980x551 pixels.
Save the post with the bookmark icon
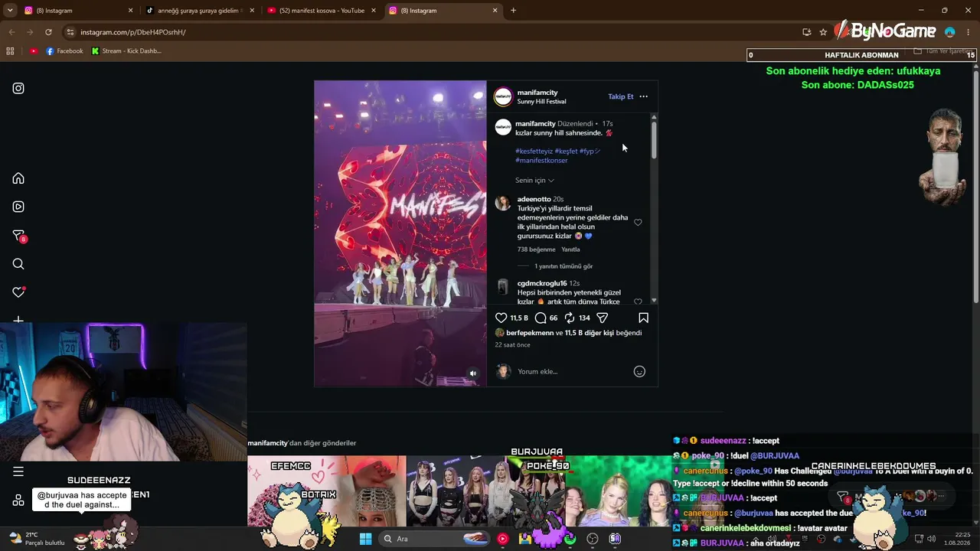pyautogui.click(x=643, y=318)
